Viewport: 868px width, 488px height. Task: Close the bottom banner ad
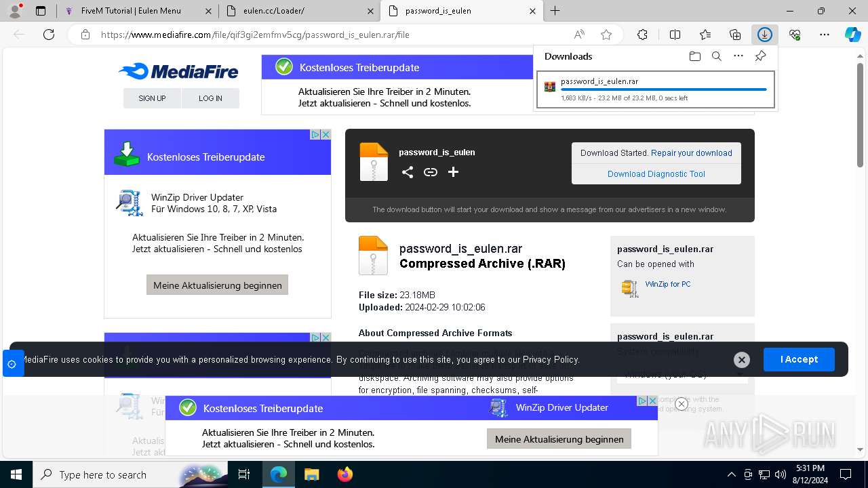682,404
